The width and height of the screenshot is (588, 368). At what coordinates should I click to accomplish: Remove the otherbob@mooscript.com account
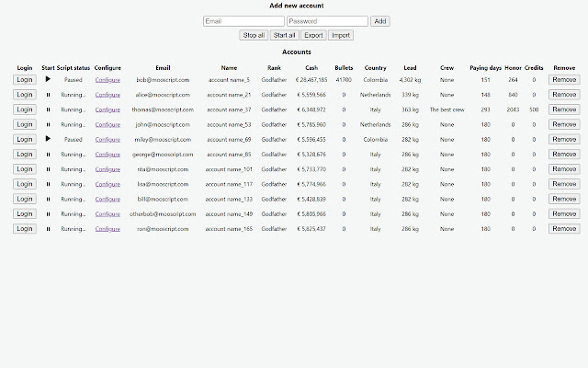click(564, 213)
